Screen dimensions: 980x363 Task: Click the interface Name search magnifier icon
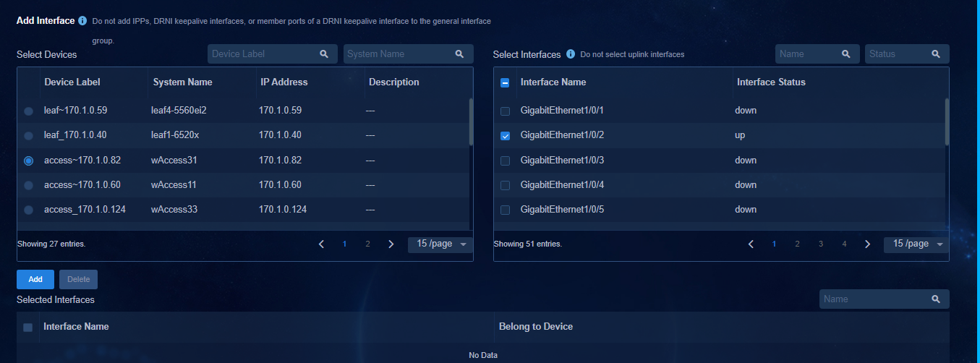[846, 54]
